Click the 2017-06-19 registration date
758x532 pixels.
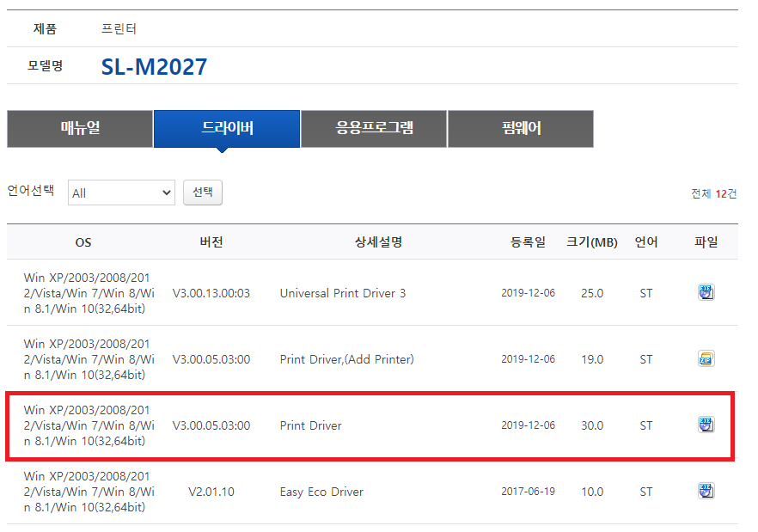point(528,492)
